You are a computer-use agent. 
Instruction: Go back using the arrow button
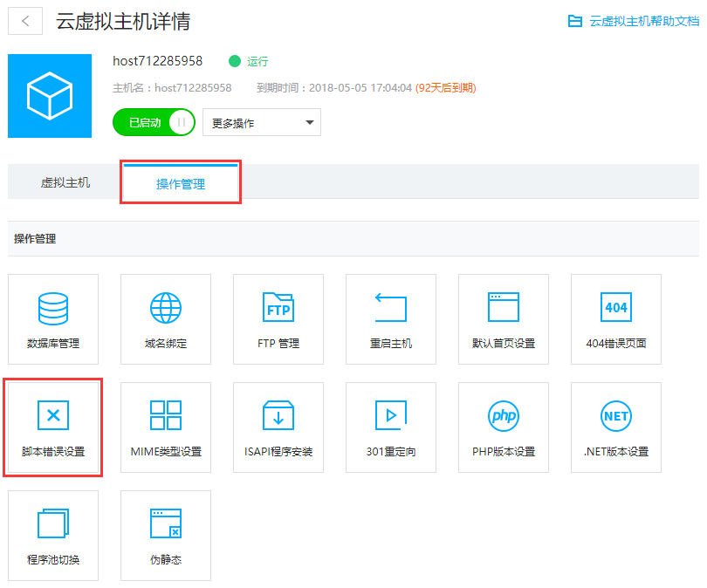coord(25,21)
